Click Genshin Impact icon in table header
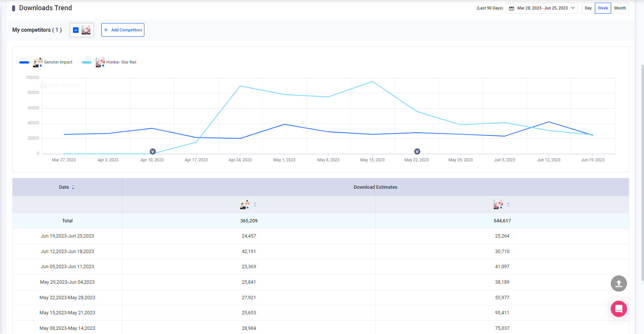Screen dimensions: 644x334 tap(245, 205)
